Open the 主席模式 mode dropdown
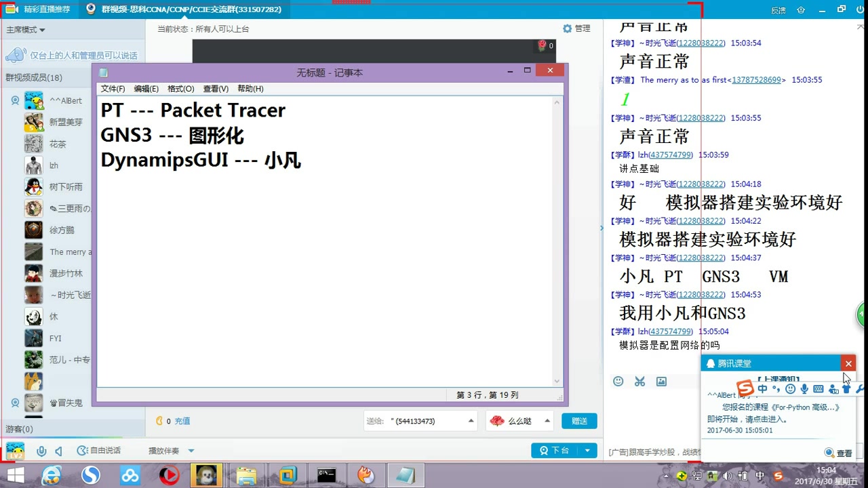 (26, 30)
